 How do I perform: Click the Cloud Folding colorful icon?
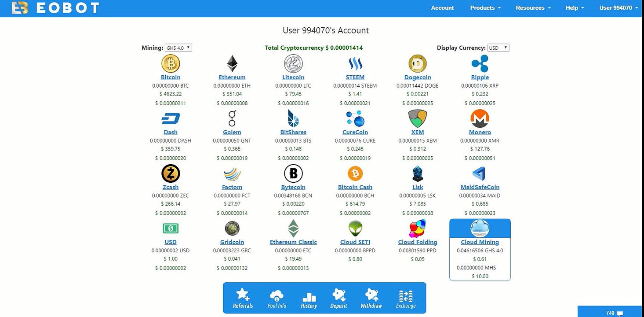418,229
